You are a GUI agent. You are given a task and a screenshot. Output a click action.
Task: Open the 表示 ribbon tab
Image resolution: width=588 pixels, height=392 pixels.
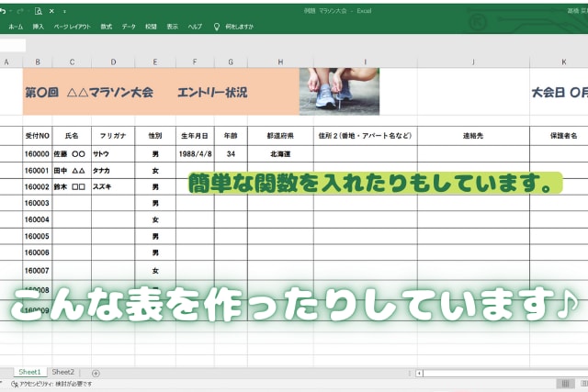click(x=173, y=27)
